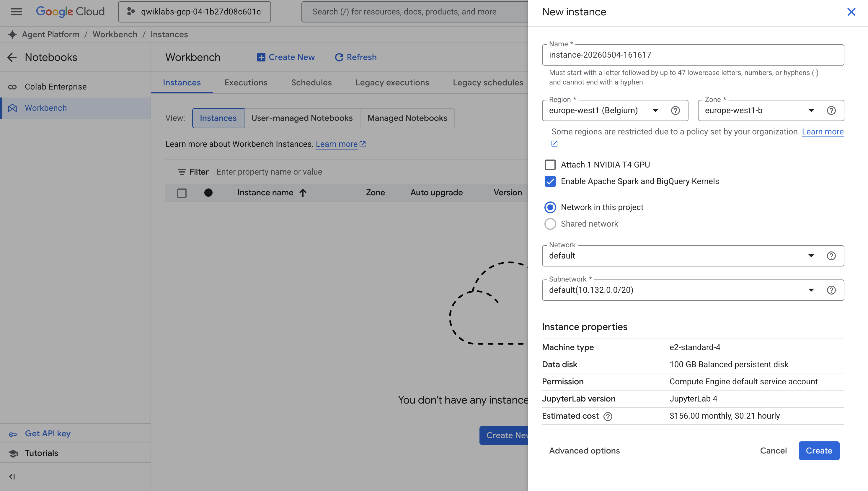This screenshot has height=491, width=868.
Task: Toggle sort arrow beside Instance name
Action: (303, 193)
